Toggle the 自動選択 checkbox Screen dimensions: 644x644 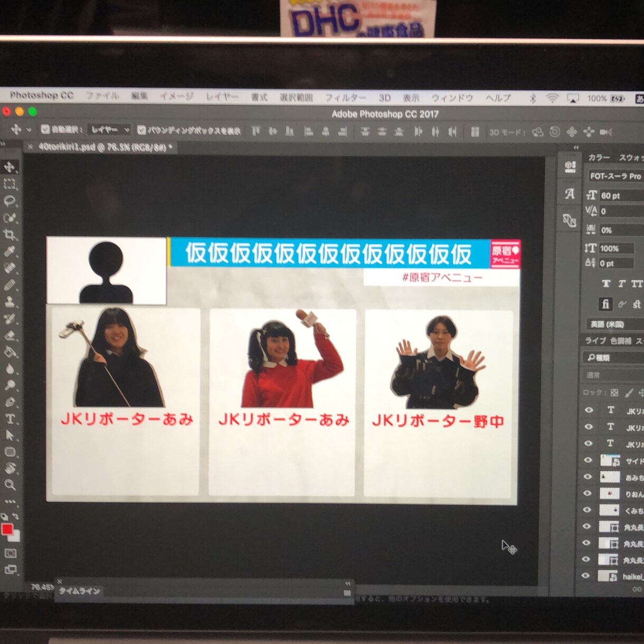click(45, 129)
